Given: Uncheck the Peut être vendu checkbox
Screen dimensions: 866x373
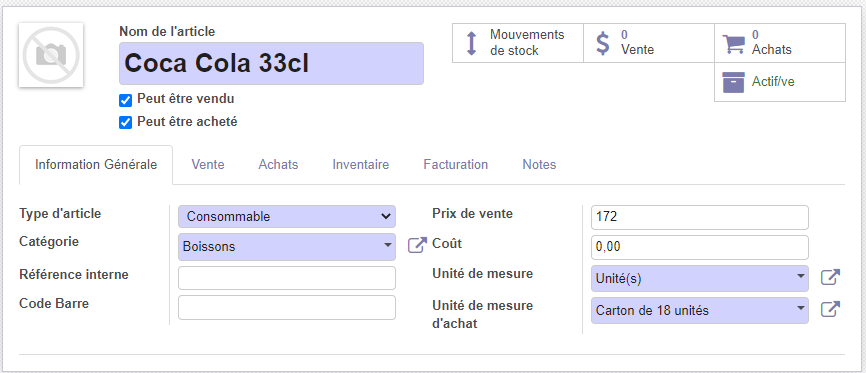Looking at the screenshot, I should pyautogui.click(x=125, y=100).
